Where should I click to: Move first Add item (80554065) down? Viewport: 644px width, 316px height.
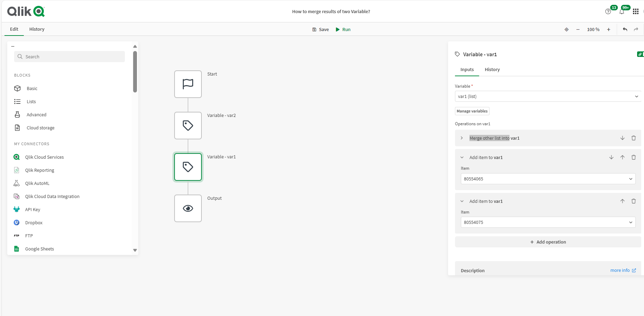(611, 157)
